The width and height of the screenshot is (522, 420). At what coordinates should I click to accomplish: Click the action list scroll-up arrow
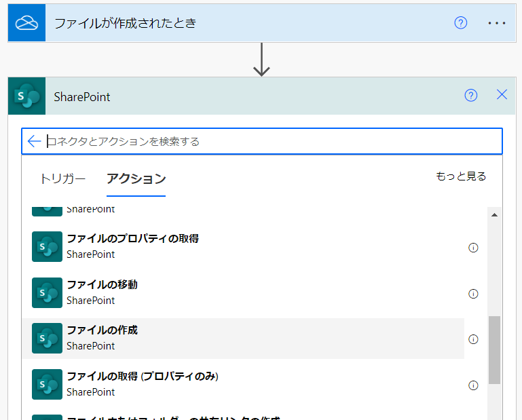pyautogui.click(x=494, y=215)
